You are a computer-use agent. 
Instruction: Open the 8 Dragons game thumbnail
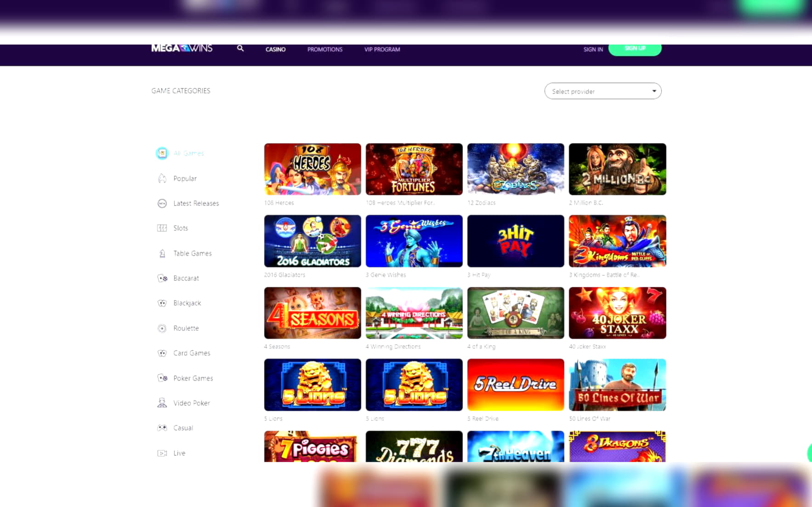[618, 446]
